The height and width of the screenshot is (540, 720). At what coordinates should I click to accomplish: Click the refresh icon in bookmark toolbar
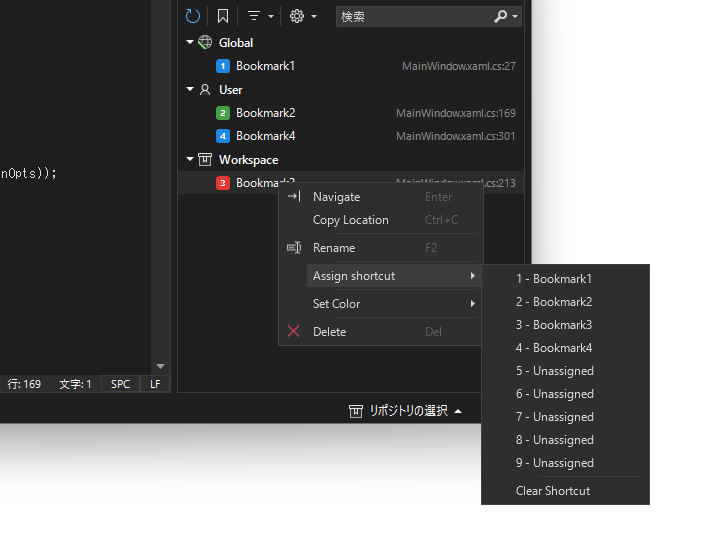point(192,17)
